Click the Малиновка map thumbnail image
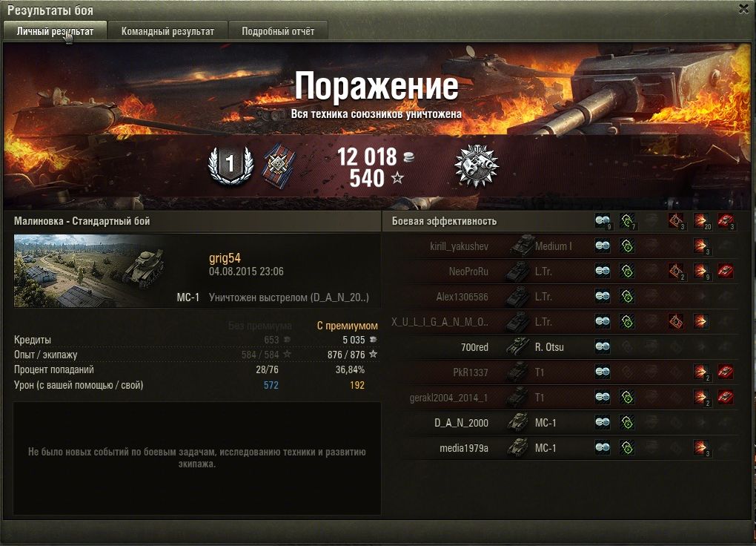The image size is (756, 546). [x=89, y=271]
